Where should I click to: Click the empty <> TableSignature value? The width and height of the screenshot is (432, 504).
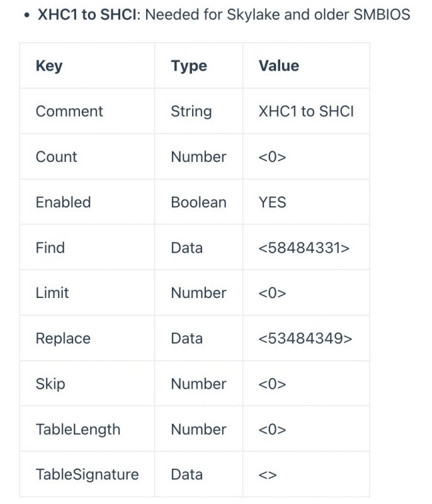point(267,474)
